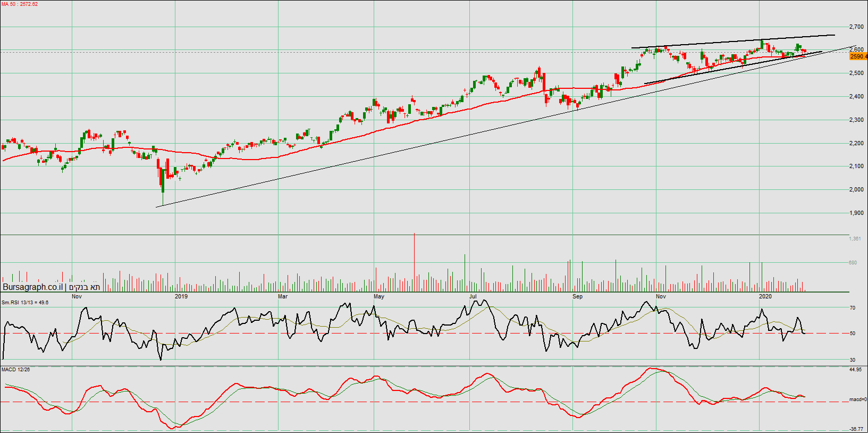Select the 2,400 price level label
This screenshot has height=433, width=868.
(x=856, y=97)
